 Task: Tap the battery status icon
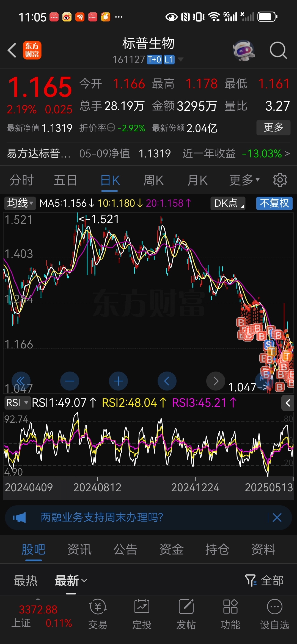(x=267, y=17)
